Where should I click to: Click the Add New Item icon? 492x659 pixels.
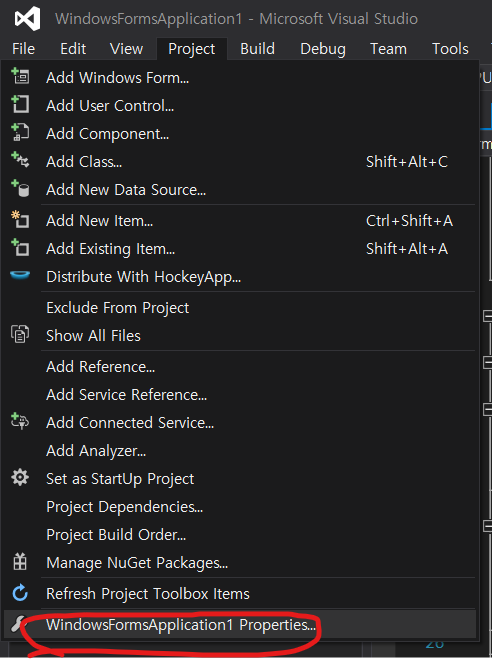coord(20,220)
